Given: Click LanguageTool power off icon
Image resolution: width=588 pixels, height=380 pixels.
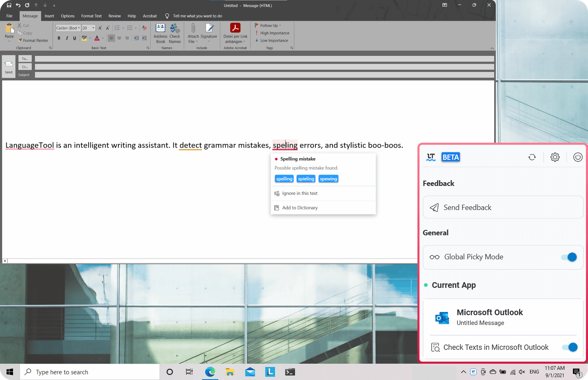Looking at the screenshot, I should coord(578,157).
